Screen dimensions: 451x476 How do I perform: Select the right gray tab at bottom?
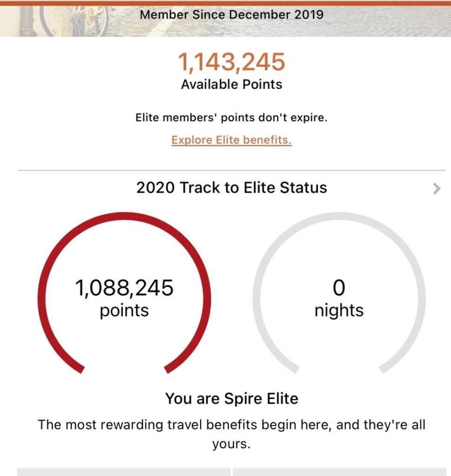[x=339, y=472]
